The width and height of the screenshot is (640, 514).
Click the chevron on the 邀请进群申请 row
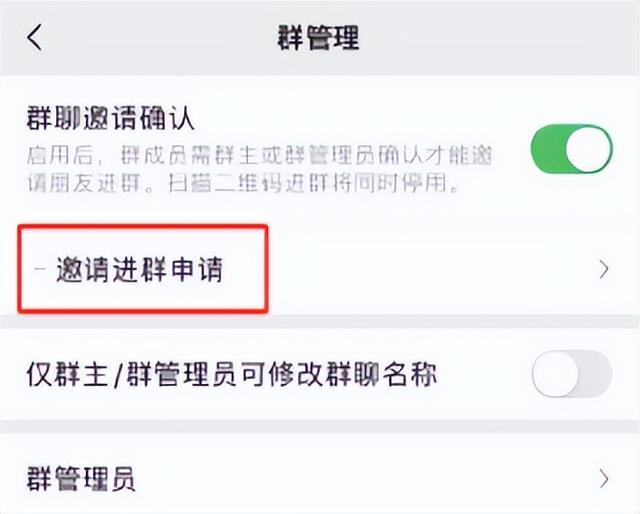click(603, 269)
